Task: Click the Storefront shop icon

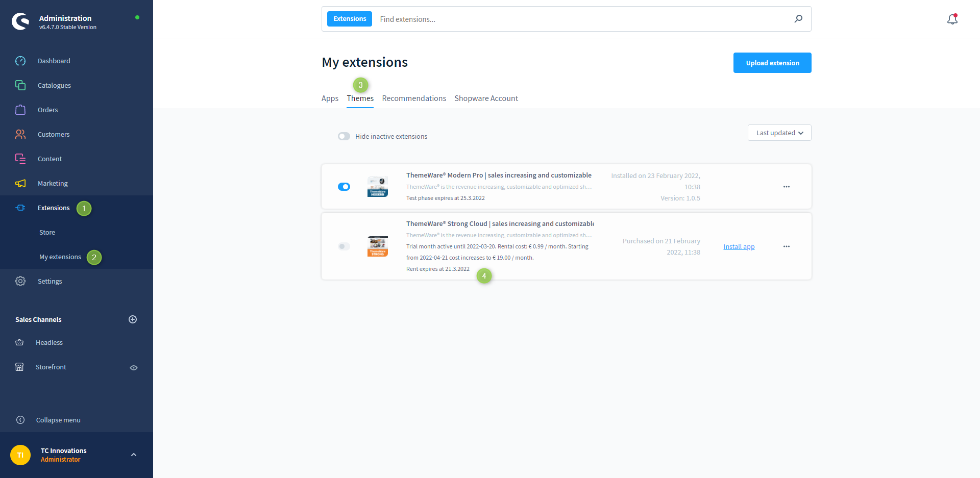Action: pos(19,367)
